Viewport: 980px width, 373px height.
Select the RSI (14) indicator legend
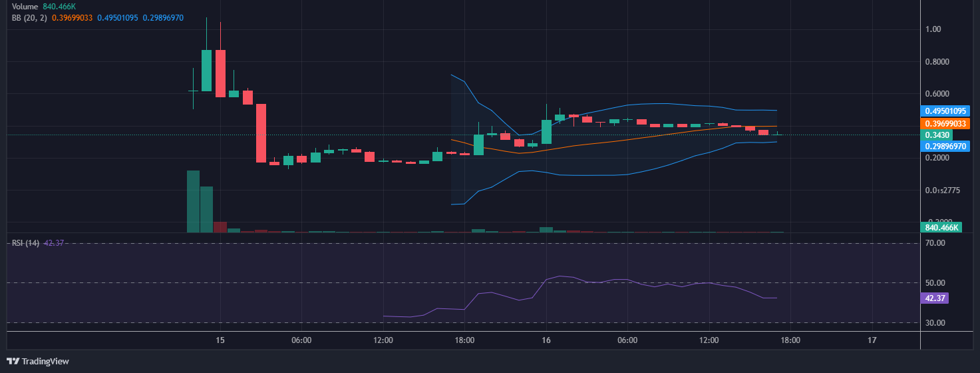point(25,243)
